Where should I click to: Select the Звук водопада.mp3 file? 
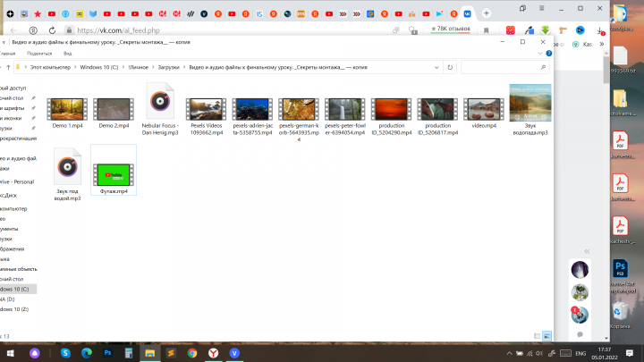530,110
